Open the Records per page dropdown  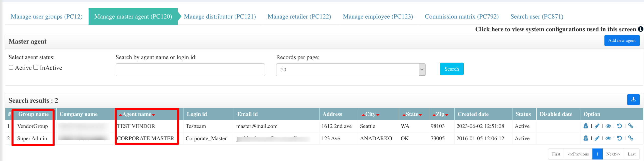click(351, 70)
